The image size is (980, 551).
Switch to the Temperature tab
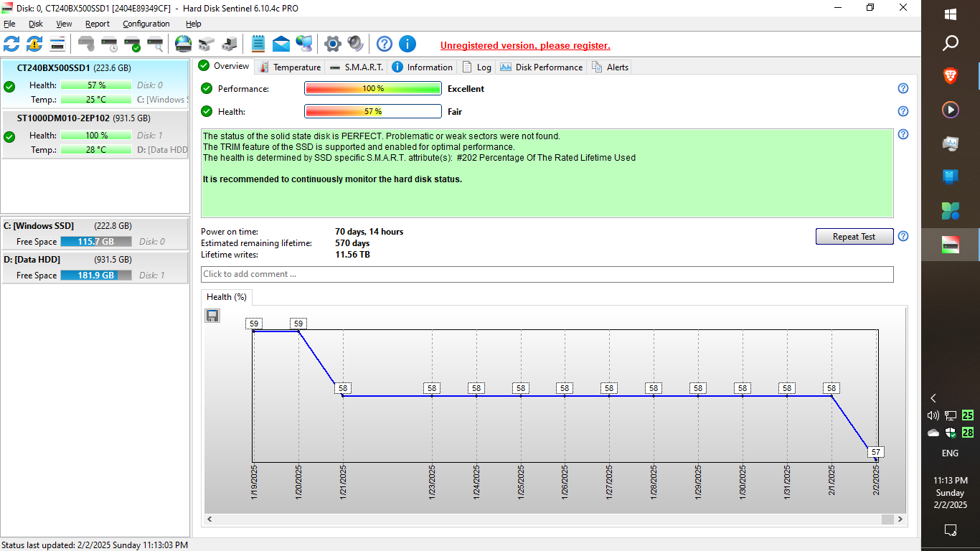(x=290, y=67)
